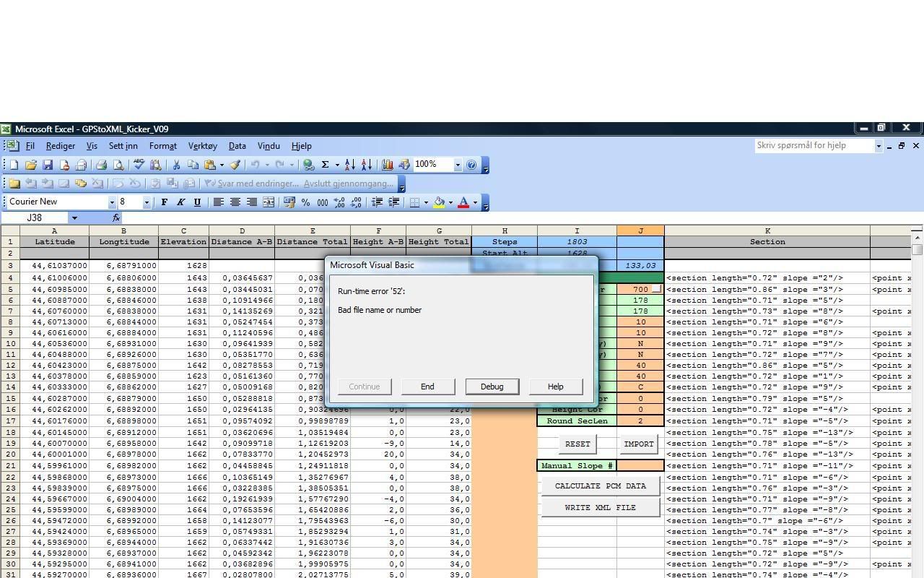The height and width of the screenshot is (578, 924).
Task: Open the Verktøy menu
Action: (202, 146)
